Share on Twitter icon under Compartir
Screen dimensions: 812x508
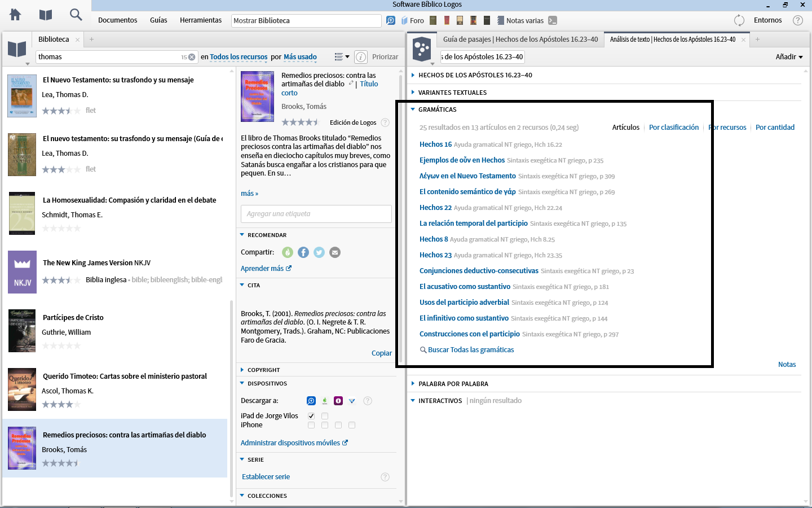tap(319, 252)
